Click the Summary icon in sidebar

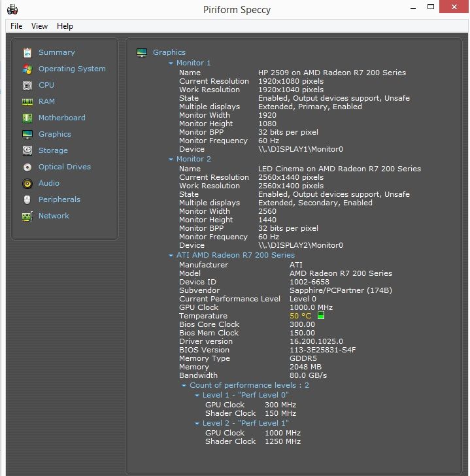point(27,52)
